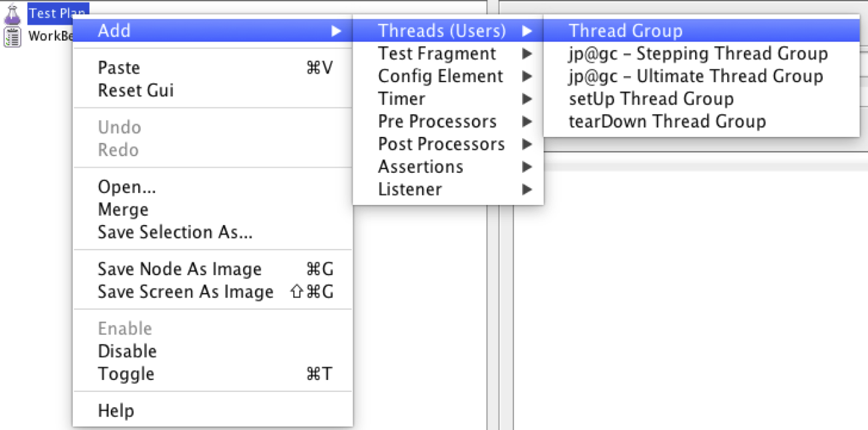Viewport: 868px width, 430px height.
Task: Select tearDown Thread Group
Action: tap(667, 122)
